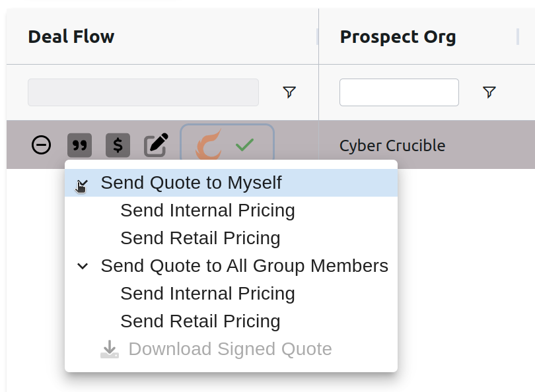
Task: Collapse the Send Quote to Myself chevron
Action: click(x=83, y=183)
